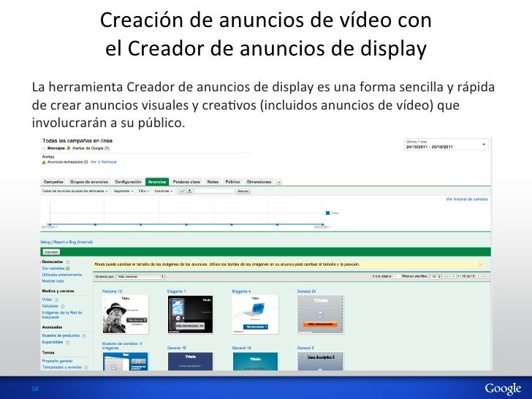Click the warning icon beside Alertas de Google
Viewport: 532px width, 399px height.
tap(69, 148)
